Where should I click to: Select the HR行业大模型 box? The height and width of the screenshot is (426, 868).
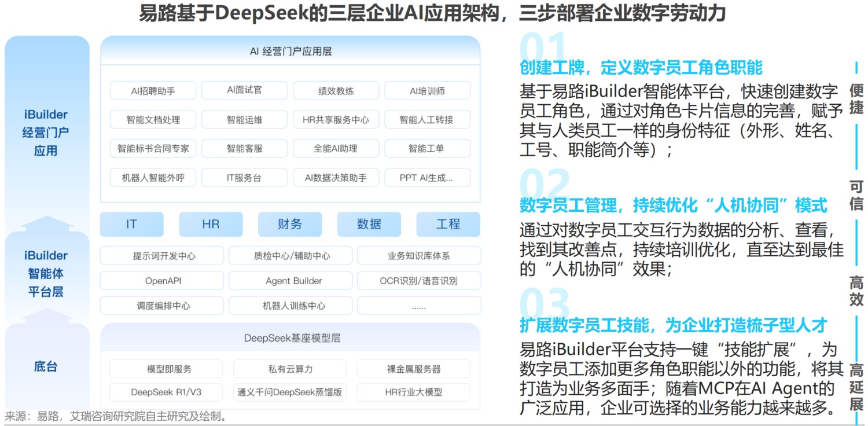coord(414,392)
